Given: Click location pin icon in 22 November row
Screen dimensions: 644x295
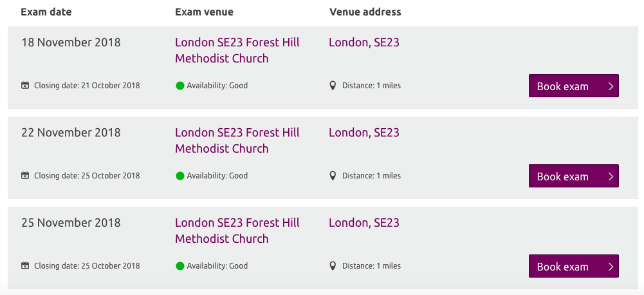Looking at the screenshot, I should pos(333,176).
